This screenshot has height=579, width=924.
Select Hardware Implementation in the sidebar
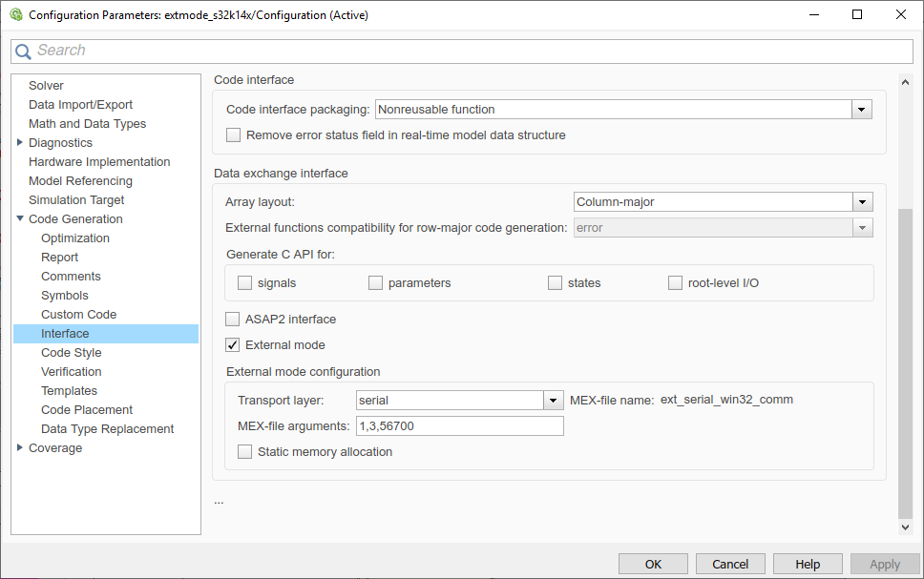click(x=99, y=162)
